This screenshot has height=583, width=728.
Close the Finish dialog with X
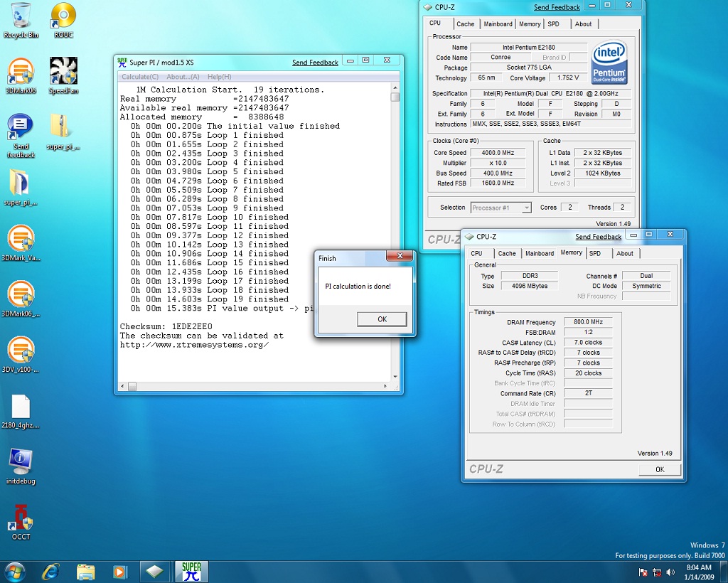tap(400, 256)
